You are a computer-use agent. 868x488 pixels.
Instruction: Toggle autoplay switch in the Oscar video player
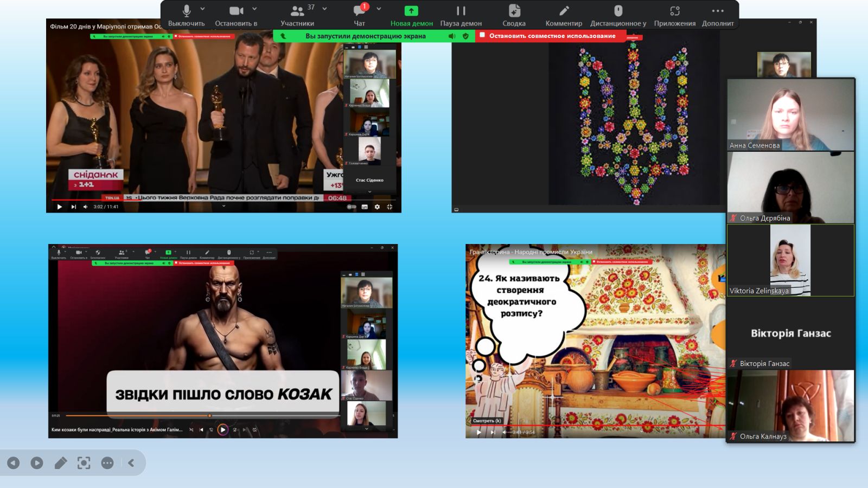(352, 207)
